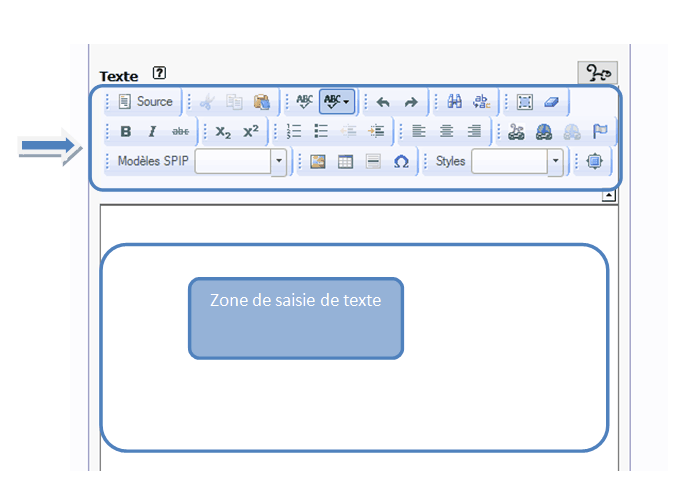Open Find with the binoculars icon

[454, 102]
